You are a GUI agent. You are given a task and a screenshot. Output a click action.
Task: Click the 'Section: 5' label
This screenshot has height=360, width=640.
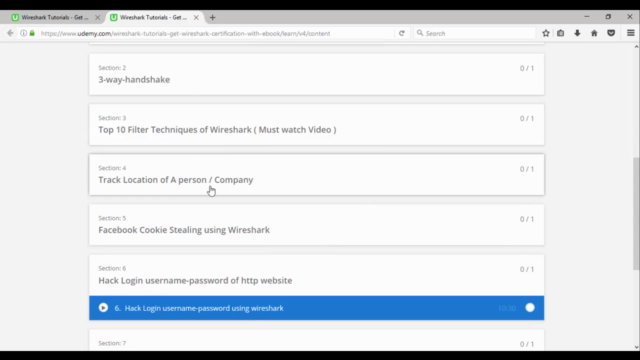(112, 218)
